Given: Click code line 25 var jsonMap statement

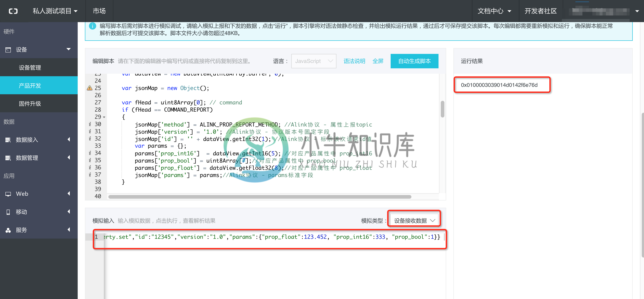Looking at the screenshot, I should tap(165, 88).
